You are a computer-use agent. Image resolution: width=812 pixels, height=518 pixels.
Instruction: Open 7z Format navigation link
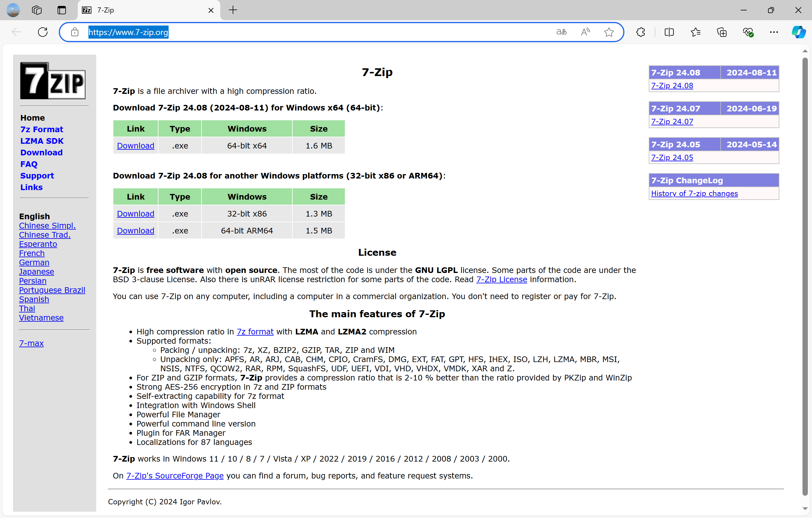tap(42, 129)
